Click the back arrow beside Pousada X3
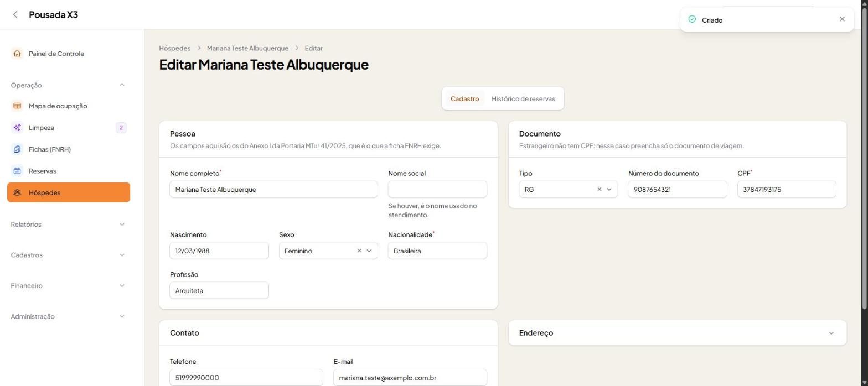 [15, 14]
